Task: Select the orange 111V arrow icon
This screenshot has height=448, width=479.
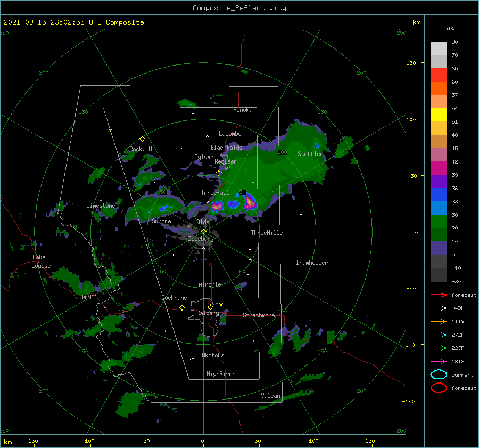Action: point(439,321)
